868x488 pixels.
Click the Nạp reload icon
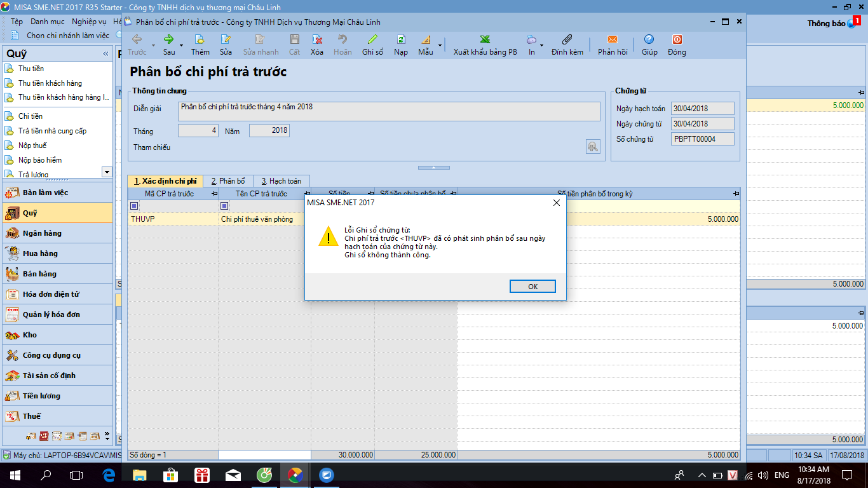(x=401, y=40)
